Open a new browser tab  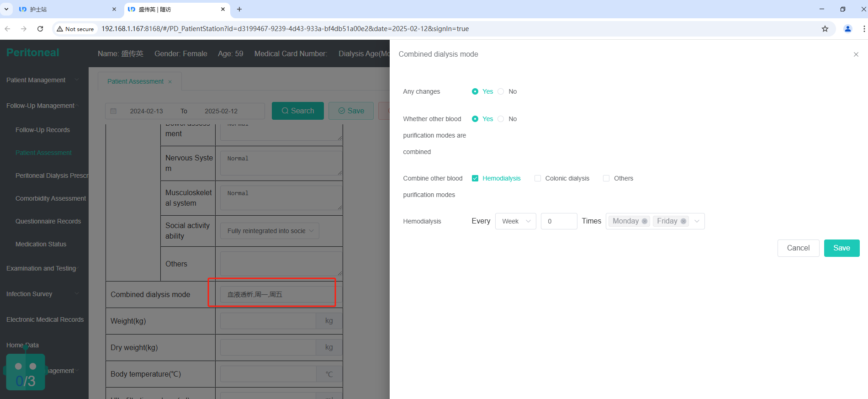(239, 9)
